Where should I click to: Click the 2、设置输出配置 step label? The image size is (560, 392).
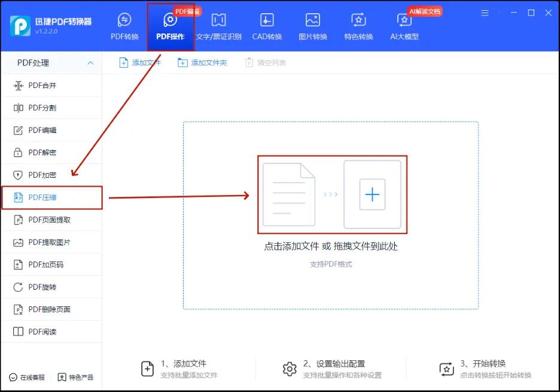(x=334, y=364)
